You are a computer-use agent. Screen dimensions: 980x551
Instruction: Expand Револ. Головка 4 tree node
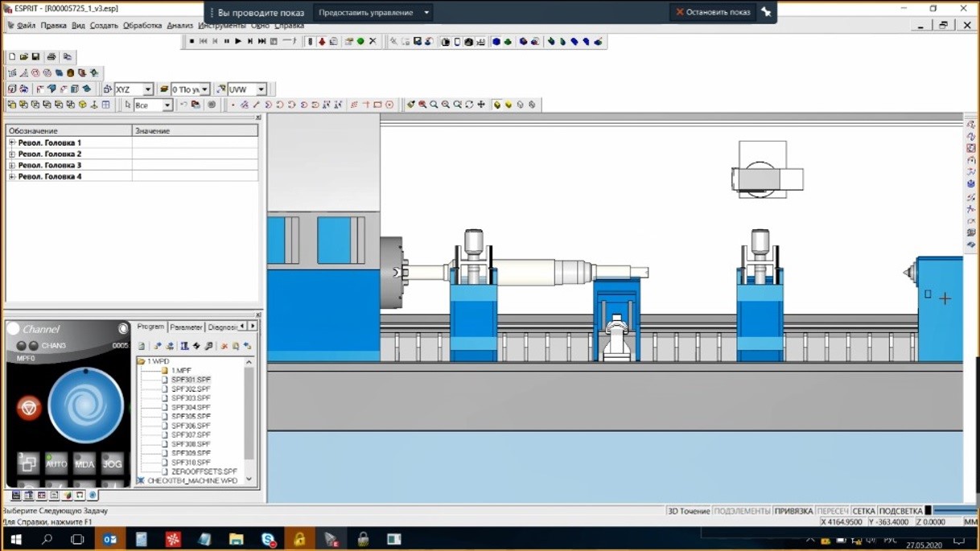pos(12,176)
